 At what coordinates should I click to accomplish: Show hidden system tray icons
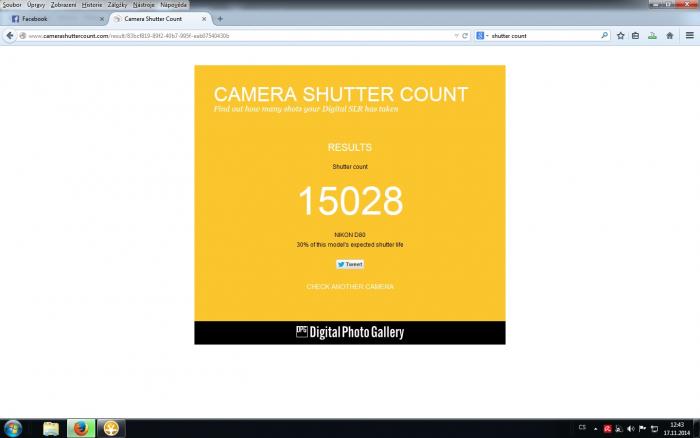[596, 429]
